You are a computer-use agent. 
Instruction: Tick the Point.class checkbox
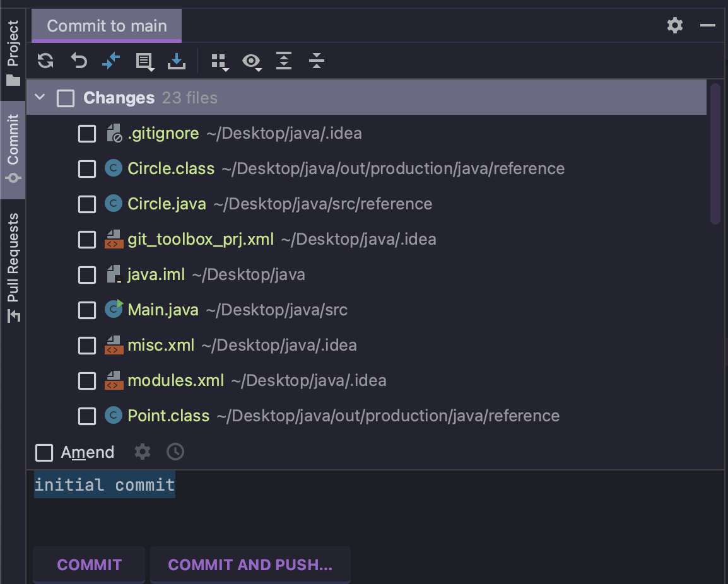point(87,416)
